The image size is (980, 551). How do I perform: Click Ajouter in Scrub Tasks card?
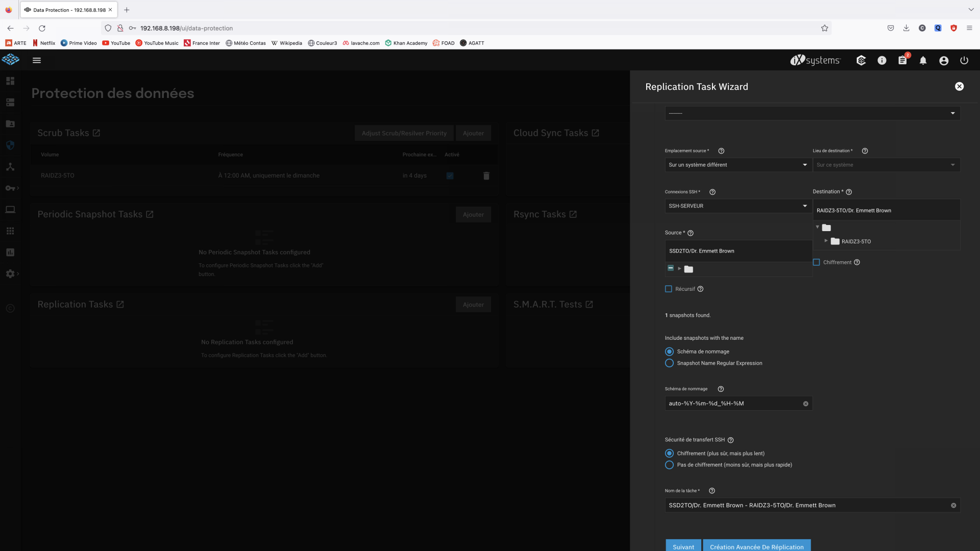coord(473,133)
